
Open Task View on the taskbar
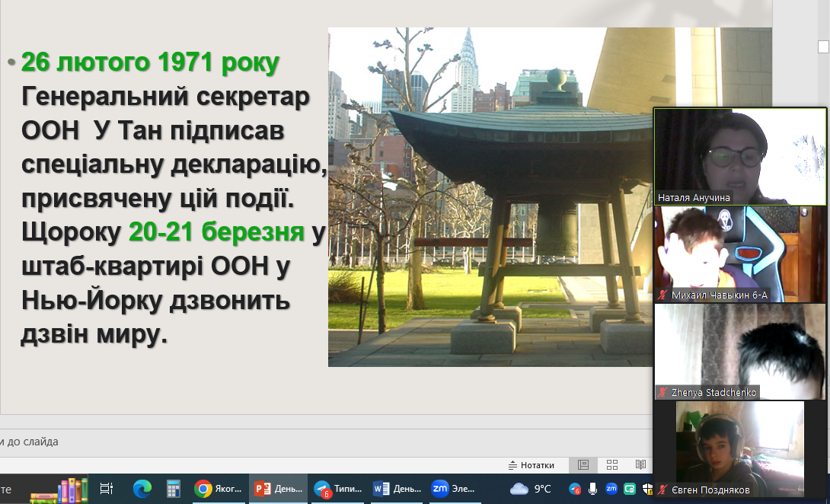(107, 489)
